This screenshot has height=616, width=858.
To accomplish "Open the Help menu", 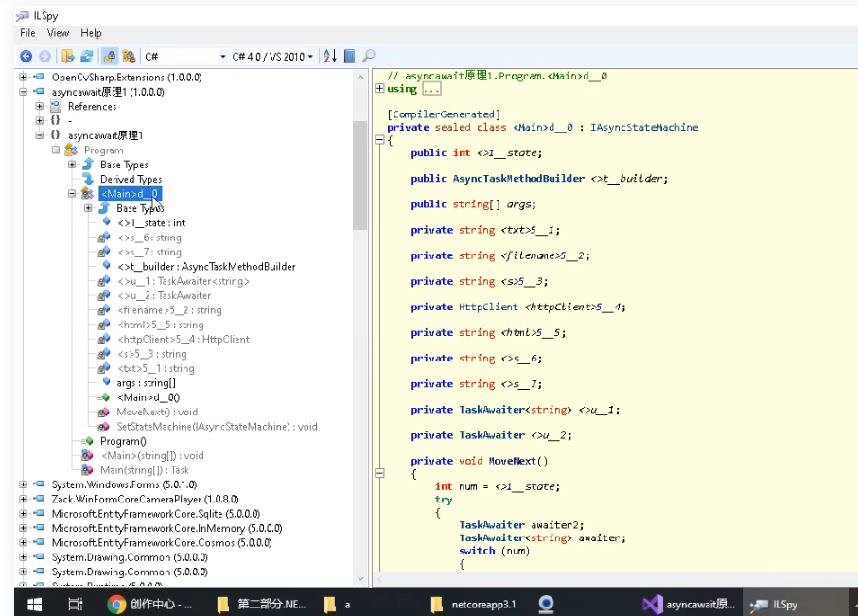I will coord(91,33).
